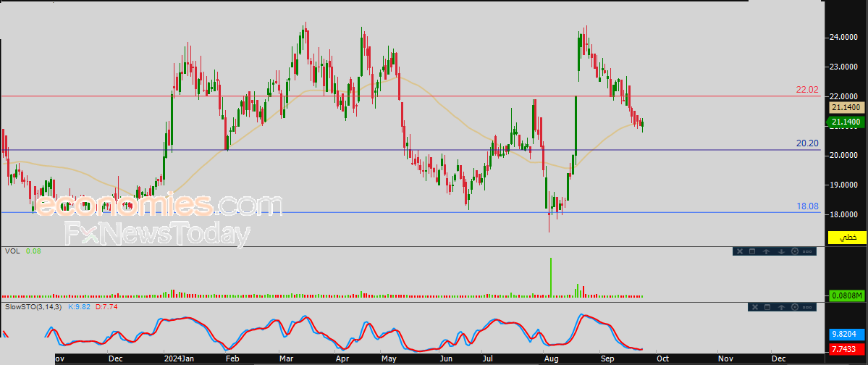Close the SlowSTO indicator panel
The width and height of the screenshot is (868, 365).
(x=754, y=307)
